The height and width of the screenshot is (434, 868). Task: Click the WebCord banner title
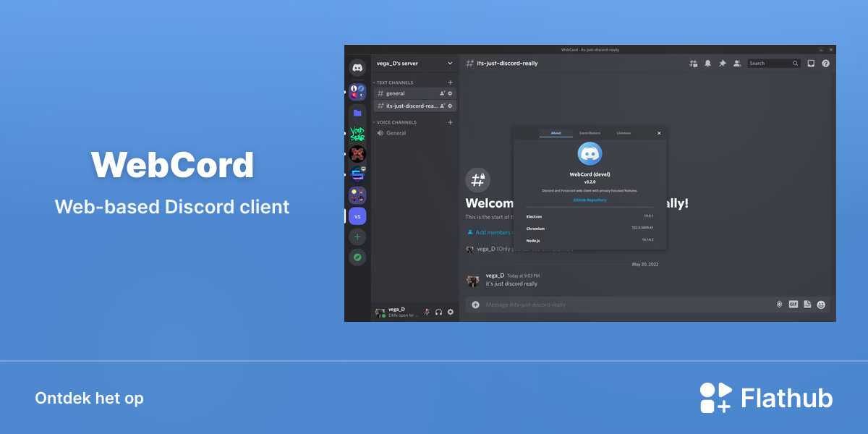click(x=172, y=165)
